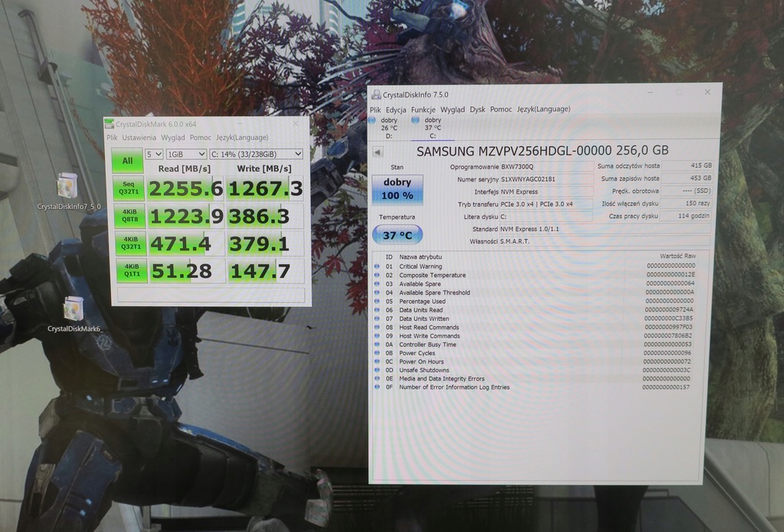Click status dot for Critical Warning
This screenshot has width=784, height=532.
377,266
